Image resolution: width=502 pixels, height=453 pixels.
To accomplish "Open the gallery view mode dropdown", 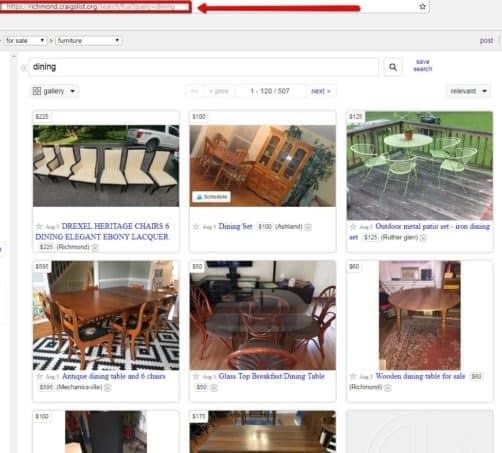I will (x=54, y=91).
